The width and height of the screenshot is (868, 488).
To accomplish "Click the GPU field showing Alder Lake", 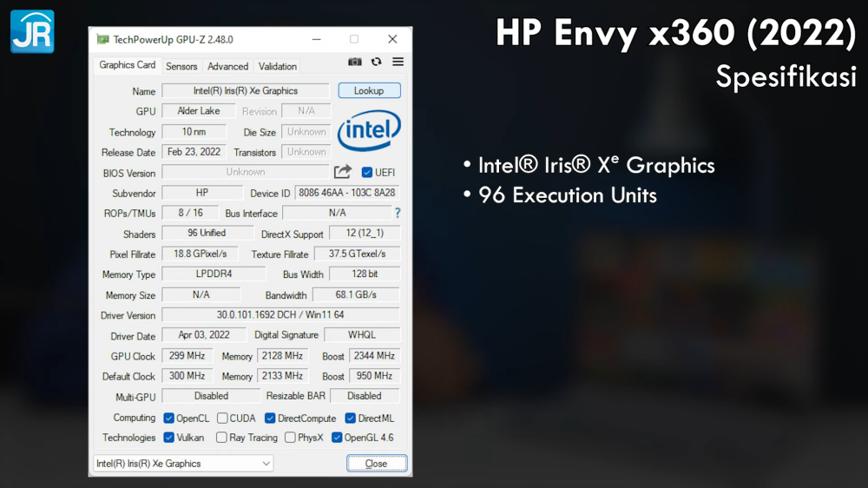I will tap(198, 111).
